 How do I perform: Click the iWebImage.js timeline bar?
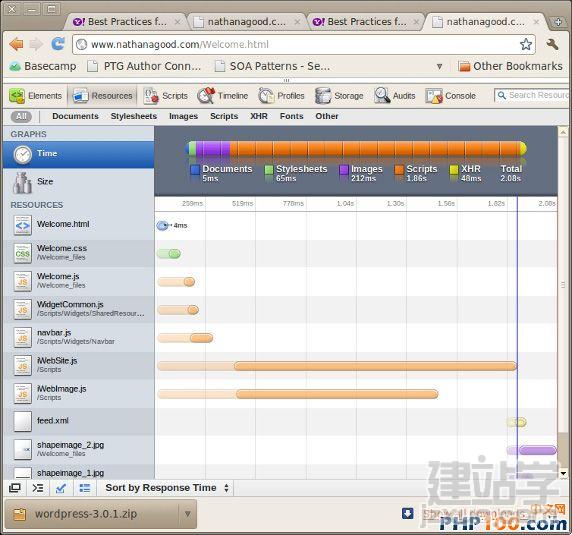[x=337, y=394]
